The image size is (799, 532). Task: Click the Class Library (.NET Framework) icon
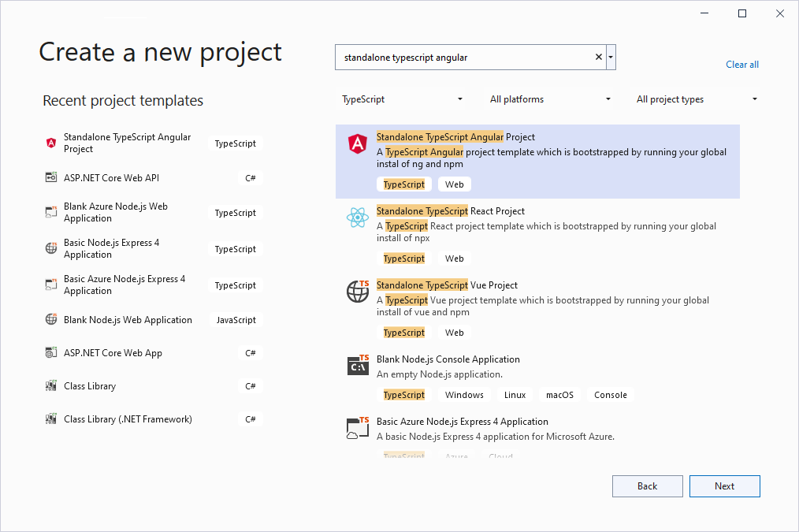[x=51, y=419]
